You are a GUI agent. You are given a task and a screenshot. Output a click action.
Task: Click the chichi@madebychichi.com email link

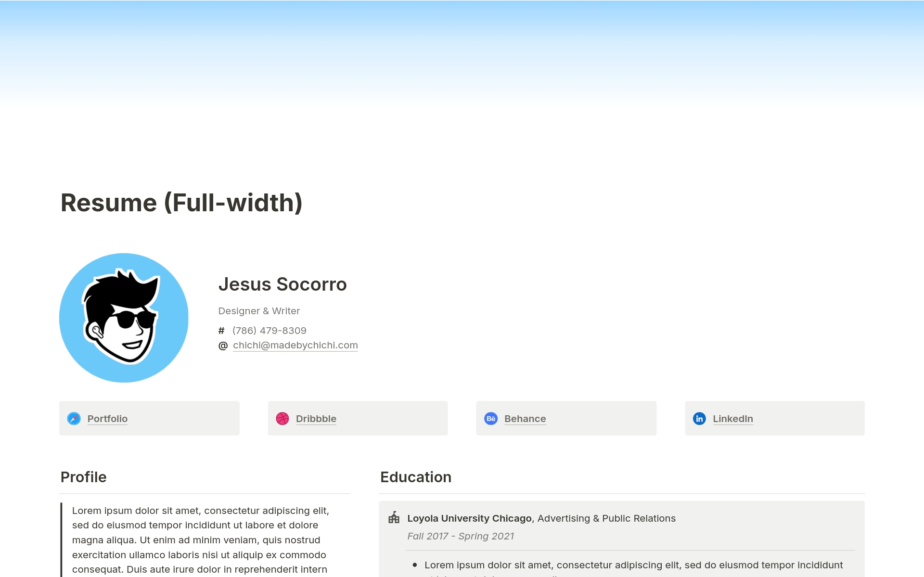pyautogui.click(x=295, y=346)
